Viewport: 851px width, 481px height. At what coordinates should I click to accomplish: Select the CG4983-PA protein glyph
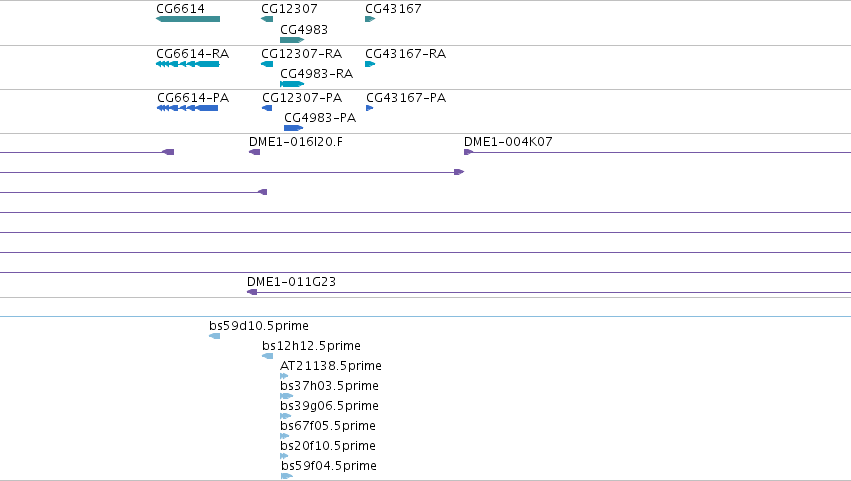294,128
